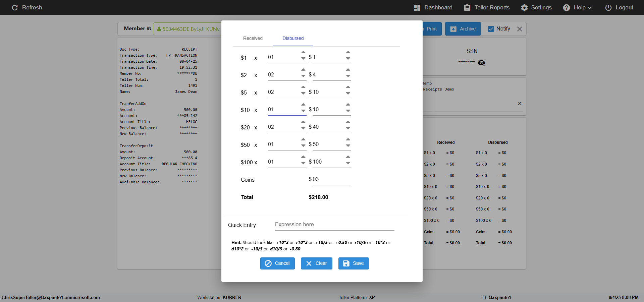Click the member user icon

pos(159,29)
